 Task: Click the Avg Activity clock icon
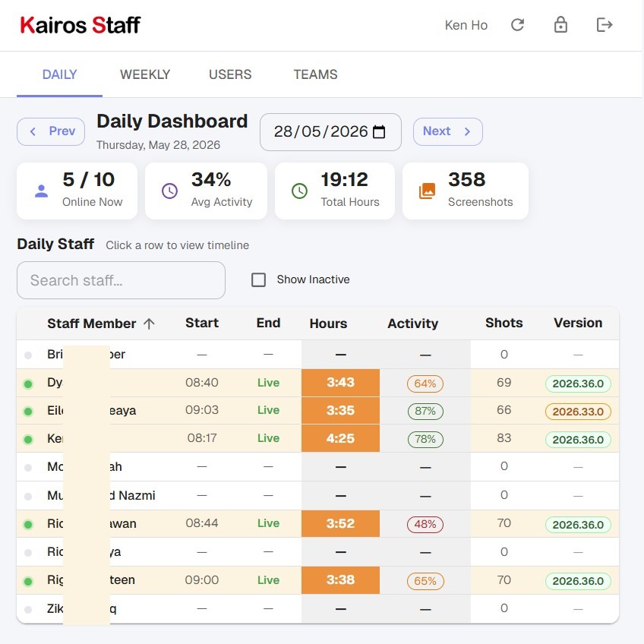click(169, 191)
